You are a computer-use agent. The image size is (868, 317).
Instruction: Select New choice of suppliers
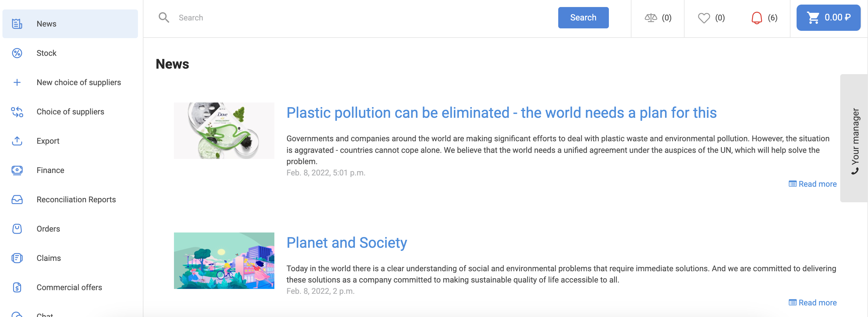[78, 83]
